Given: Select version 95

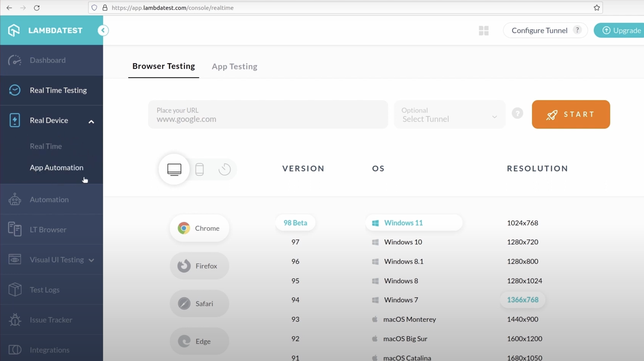Looking at the screenshot, I should 295,281.
